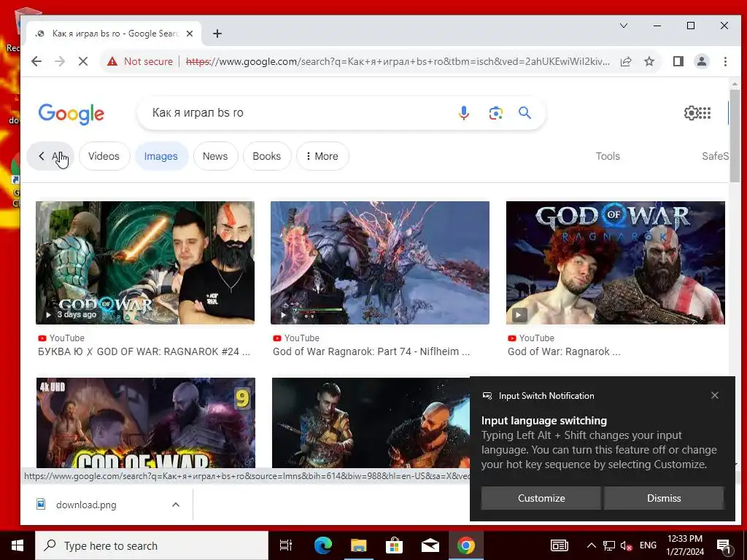The image size is (747, 560).
Task: Expand the download.png options chevron
Action: pyautogui.click(x=176, y=505)
